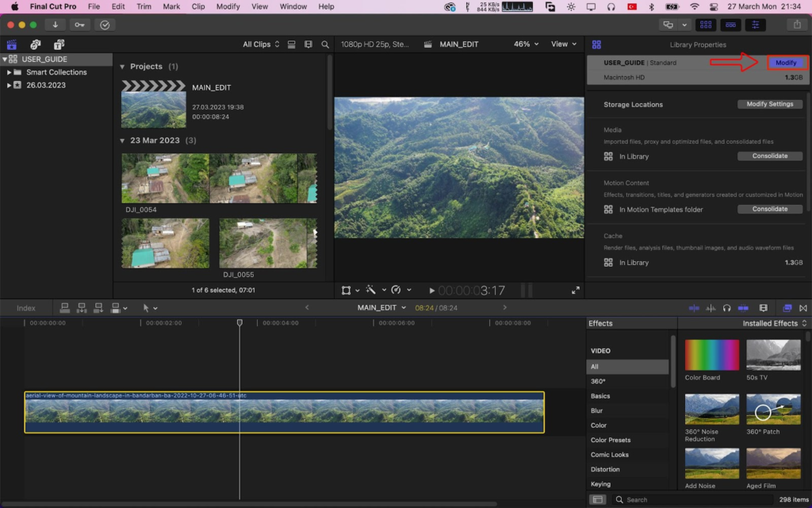812x508 pixels.
Task: Toggle video and audio skimming
Action: (x=694, y=308)
